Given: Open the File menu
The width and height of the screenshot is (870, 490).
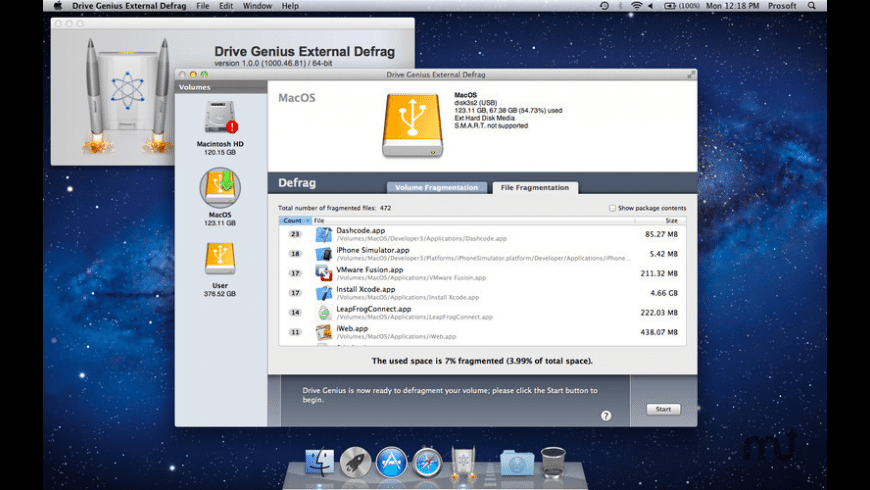Looking at the screenshot, I should tap(203, 6).
